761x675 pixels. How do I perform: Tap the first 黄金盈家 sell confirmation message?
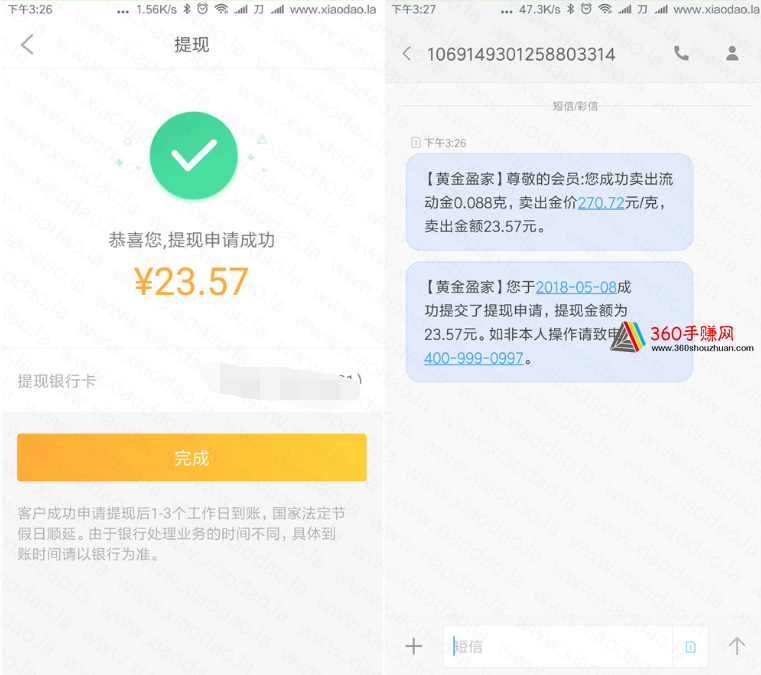coord(549,202)
